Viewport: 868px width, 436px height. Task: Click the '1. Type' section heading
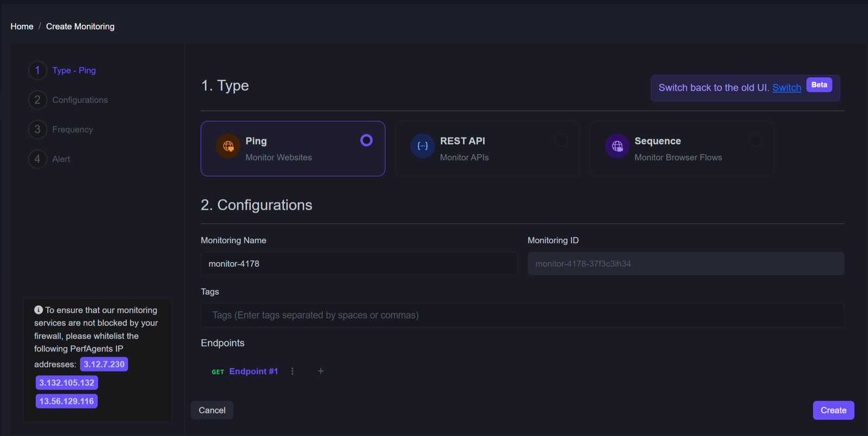click(225, 86)
